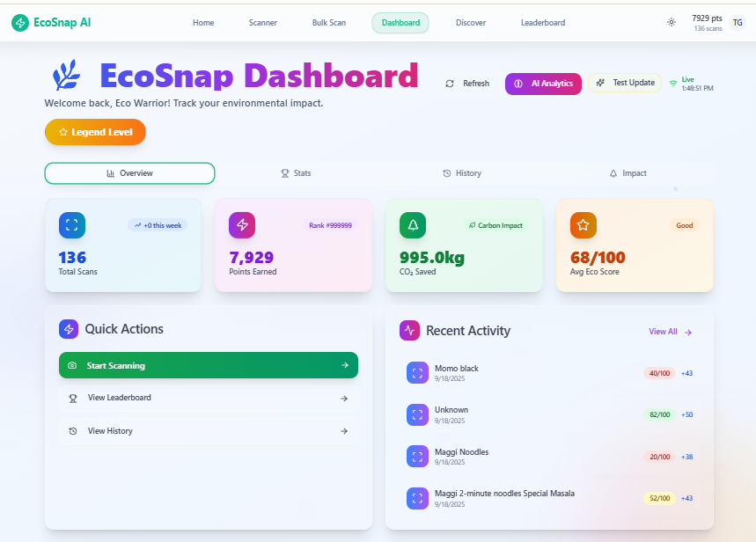Click the TG user avatar
Image resolution: width=756 pixels, height=542 pixels.
pyautogui.click(x=737, y=23)
